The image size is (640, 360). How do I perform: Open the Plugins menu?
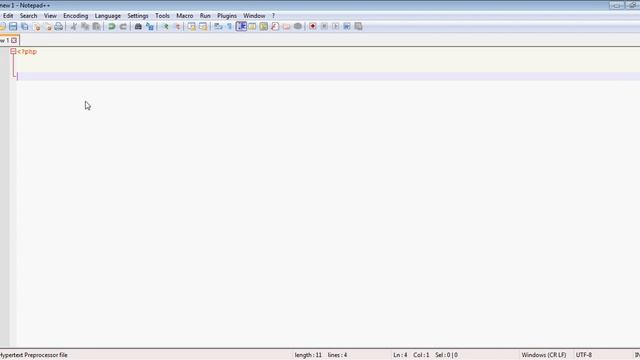click(227, 16)
